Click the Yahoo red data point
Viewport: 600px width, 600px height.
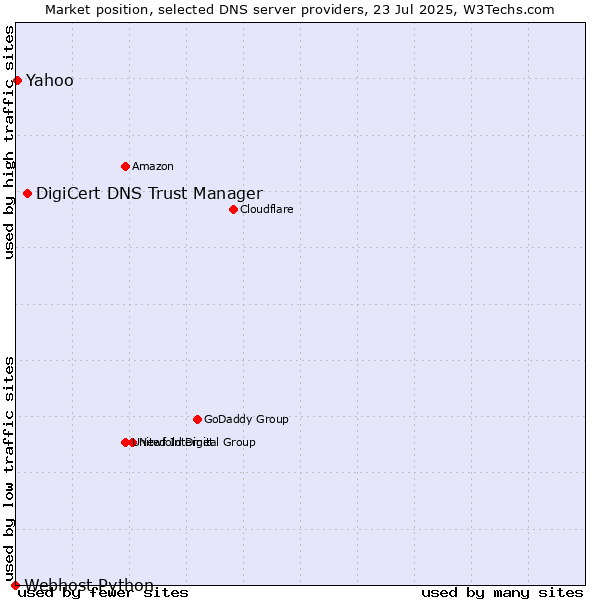tap(18, 80)
